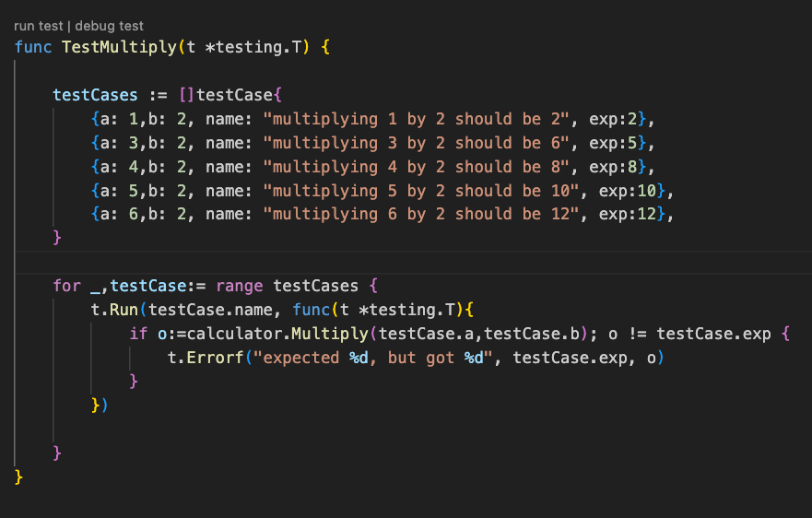Click the "expected %d, but got %d" string
This screenshot has width=812, height=518.
click(379, 358)
